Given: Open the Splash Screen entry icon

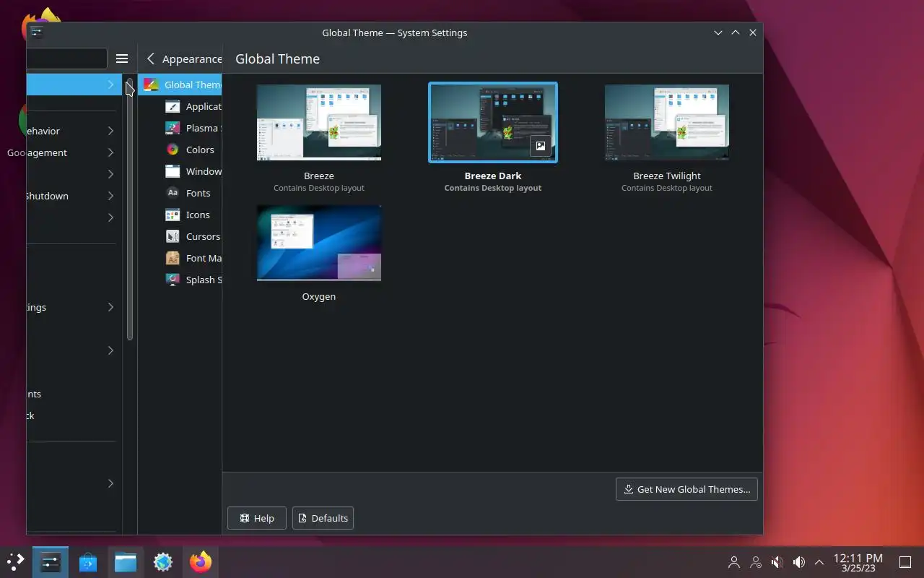Looking at the screenshot, I should [x=173, y=280].
